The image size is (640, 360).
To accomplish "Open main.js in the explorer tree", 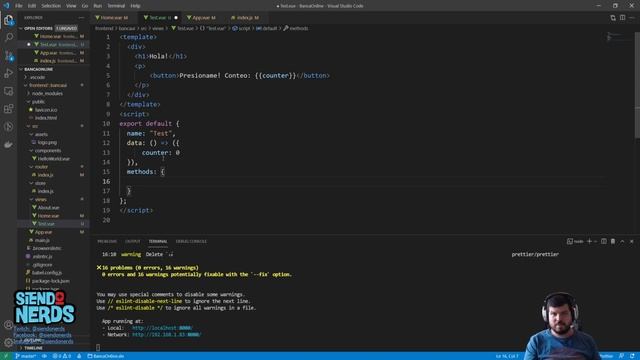I will [42, 240].
